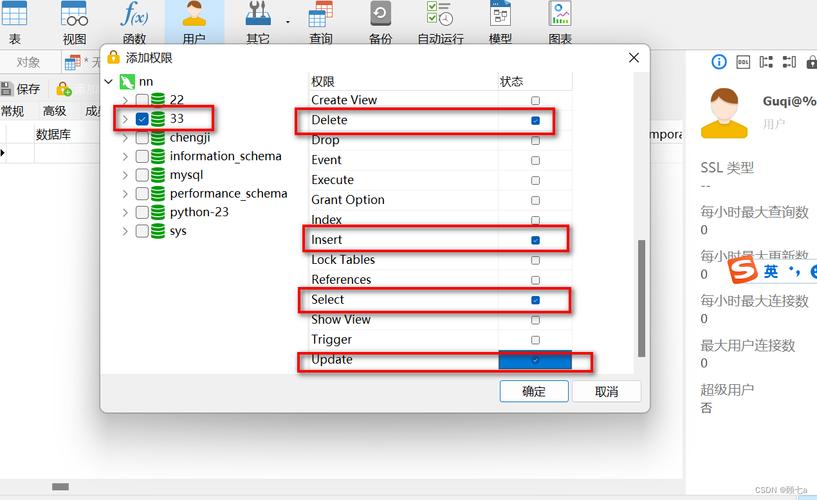Open the Table (表) toolbar icon
Image resolution: width=817 pixels, height=500 pixels.
click(15, 23)
